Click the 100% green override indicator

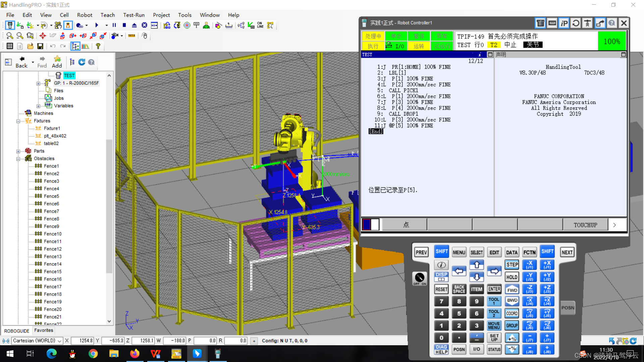click(612, 41)
